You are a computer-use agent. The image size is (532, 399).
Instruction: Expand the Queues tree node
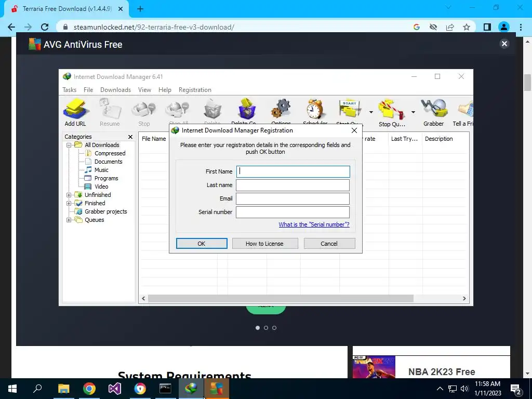[x=69, y=220]
